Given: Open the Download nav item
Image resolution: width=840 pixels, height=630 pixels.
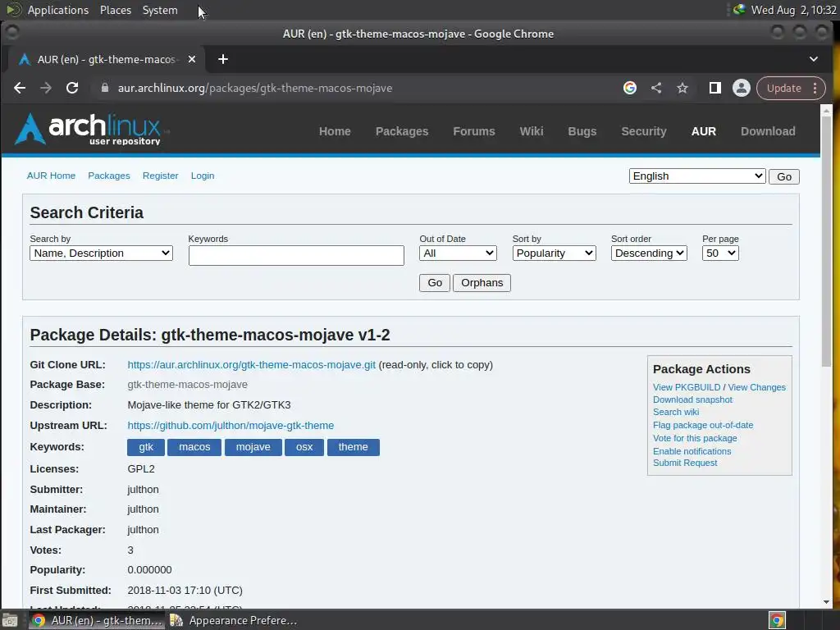Looking at the screenshot, I should [x=768, y=131].
